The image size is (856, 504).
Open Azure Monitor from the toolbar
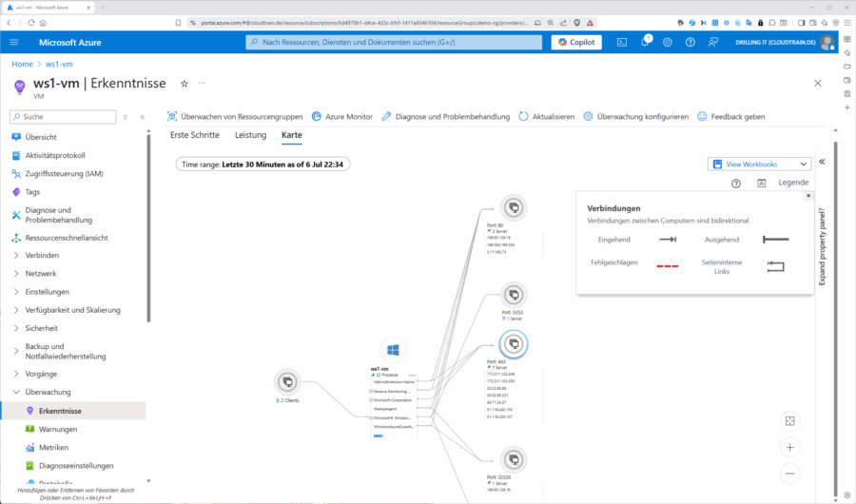[342, 116]
